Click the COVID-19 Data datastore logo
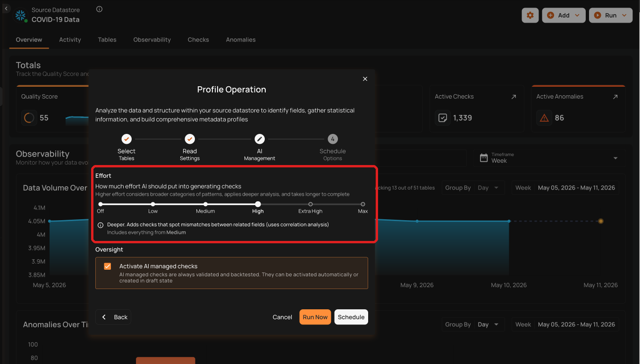This screenshot has width=640, height=364. (x=21, y=15)
